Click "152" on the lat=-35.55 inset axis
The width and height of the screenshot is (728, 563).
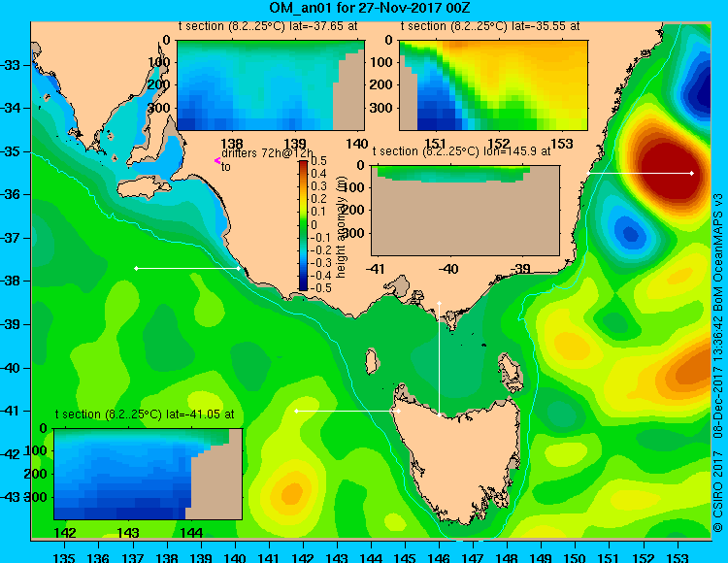click(499, 144)
